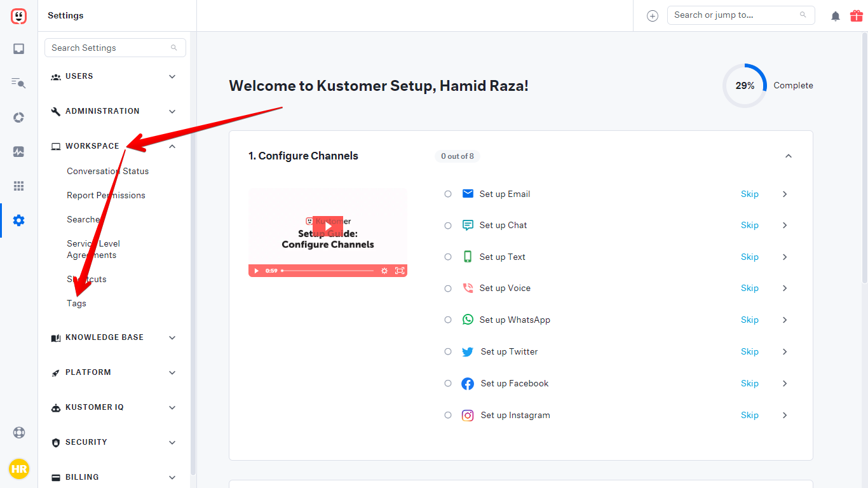Viewport: 868px width, 488px height.
Task: Click the settings sidebar scrollbar
Action: point(193,254)
